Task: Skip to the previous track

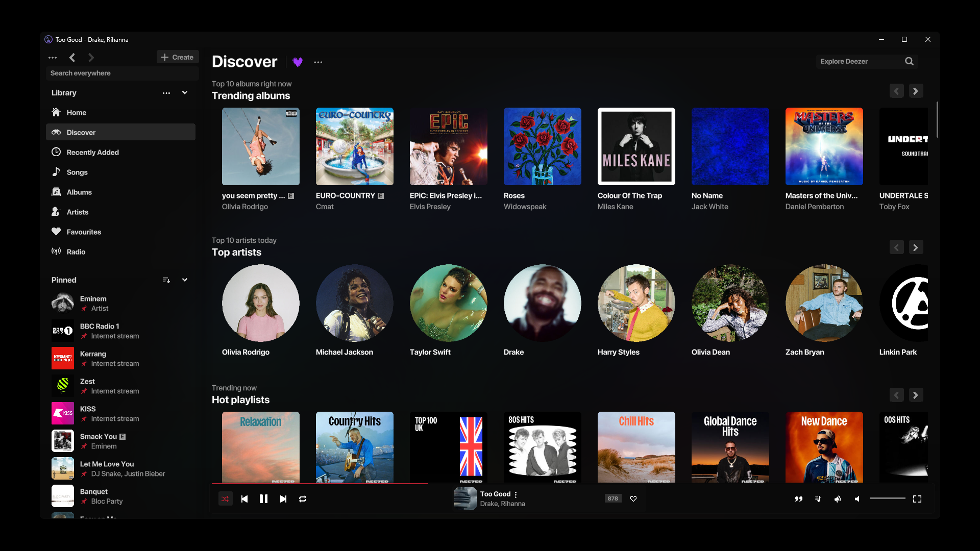Action: point(244,499)
